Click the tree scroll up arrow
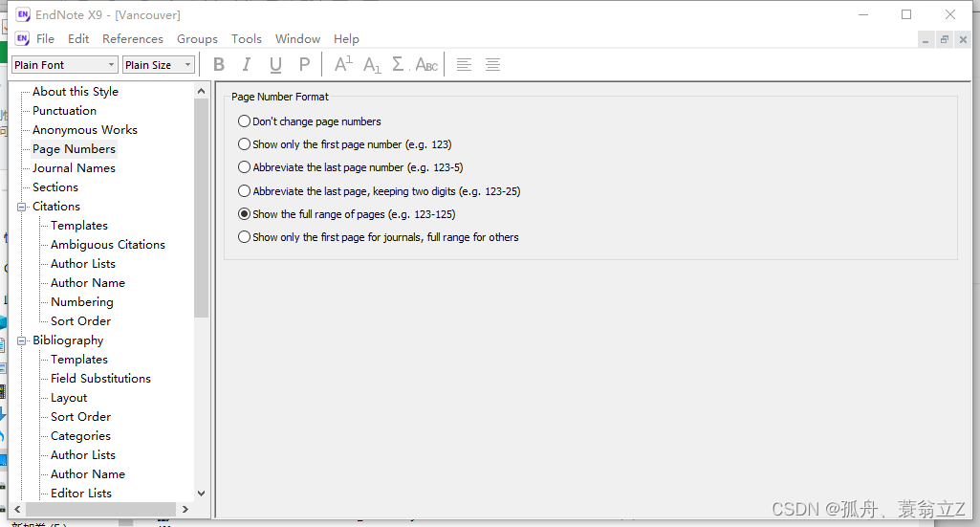The width and height of the screenshot is (980, 527). click(201, 91)
